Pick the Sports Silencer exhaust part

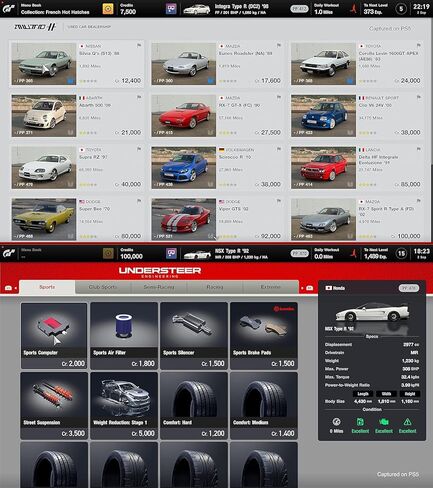(x=194, y=336)
